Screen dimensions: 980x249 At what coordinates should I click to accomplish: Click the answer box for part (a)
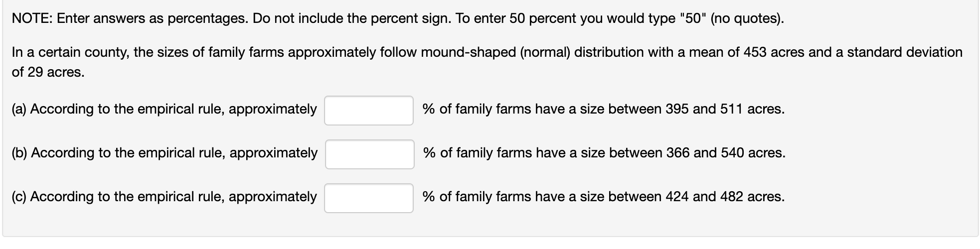(368, 111)
